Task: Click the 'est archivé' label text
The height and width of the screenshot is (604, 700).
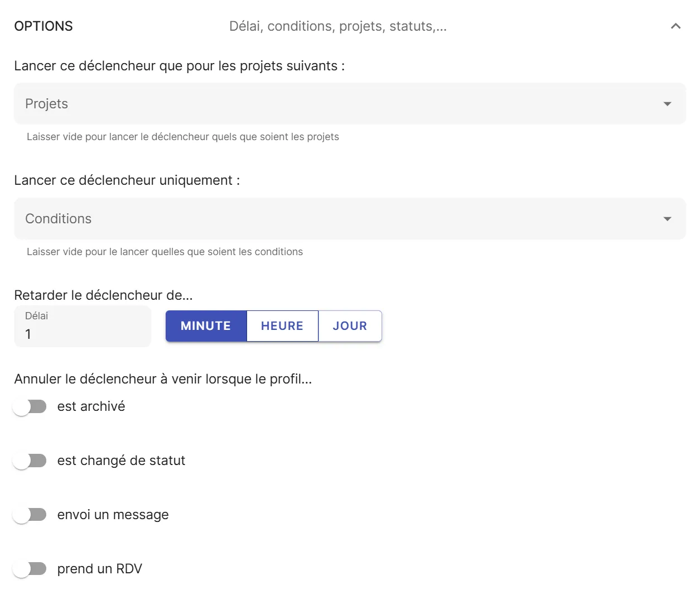Action: click(91, 406)
